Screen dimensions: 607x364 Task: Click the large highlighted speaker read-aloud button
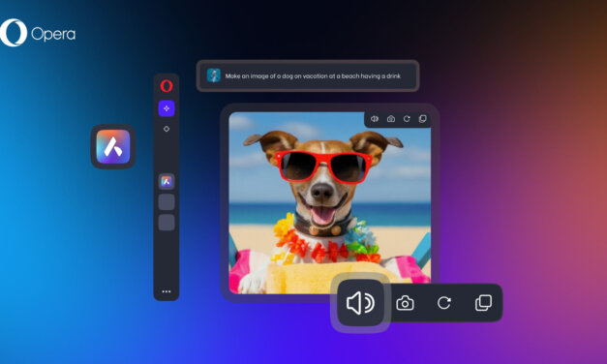click(x=360, y=303)
